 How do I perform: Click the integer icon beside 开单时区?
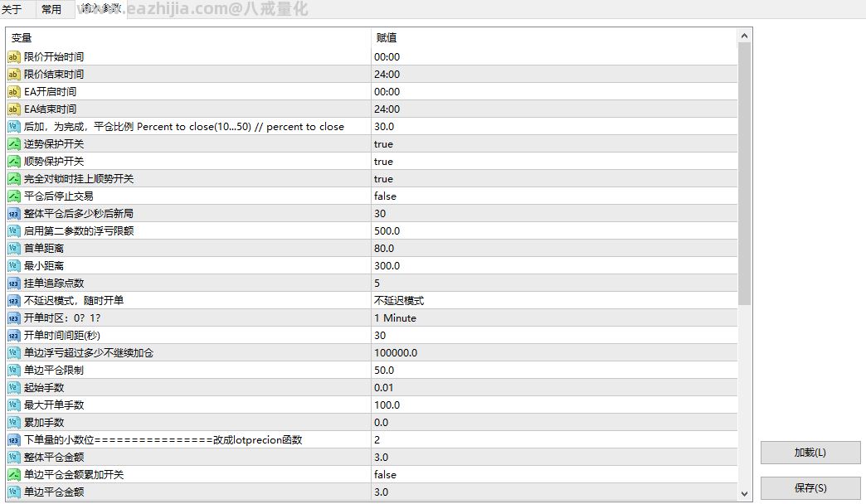[x=14, y=317]
